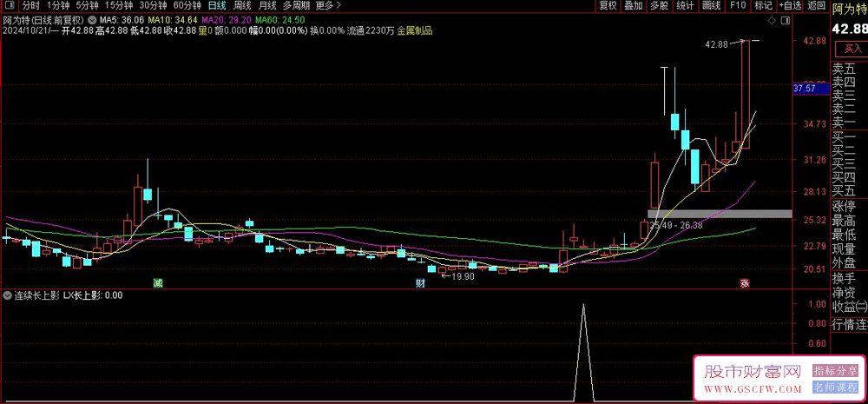Click the 指标分享 banner button
The width and height of the screenshot is (868, 404).
point(835,369)
